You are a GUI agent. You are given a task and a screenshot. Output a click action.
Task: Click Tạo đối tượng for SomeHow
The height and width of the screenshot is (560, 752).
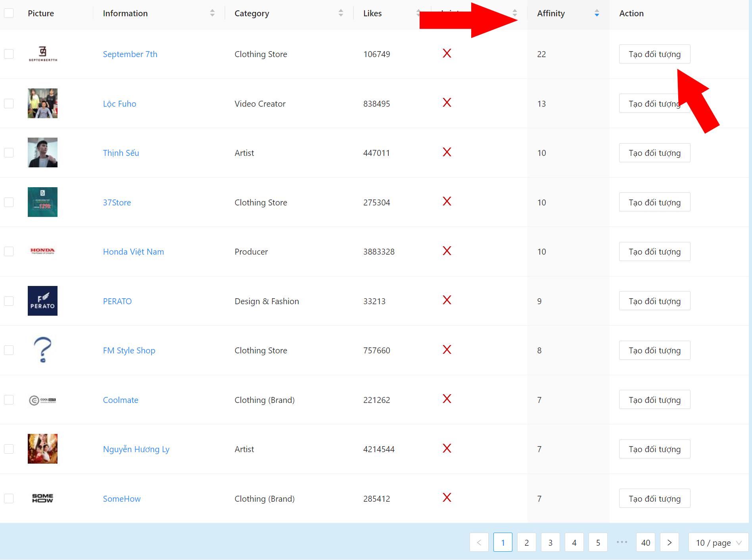click(654, 499)
